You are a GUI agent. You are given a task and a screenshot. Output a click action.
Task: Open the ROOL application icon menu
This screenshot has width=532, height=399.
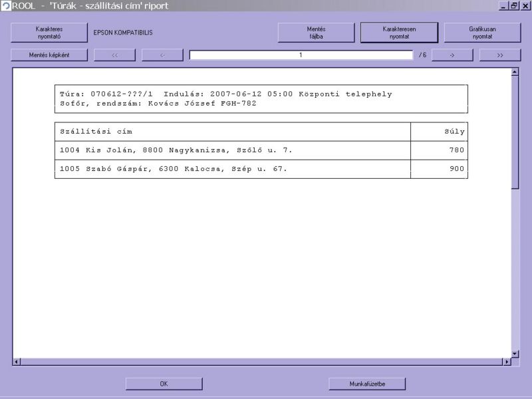(6, 5)
